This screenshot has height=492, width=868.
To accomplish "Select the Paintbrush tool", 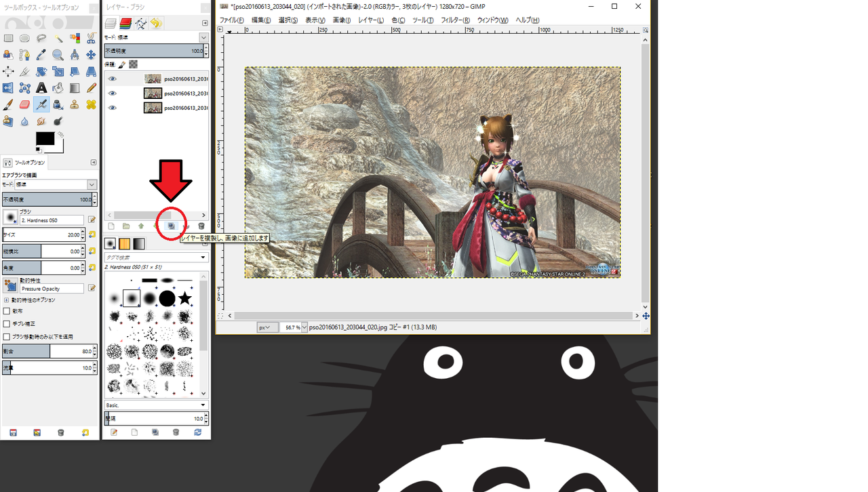I will pyautogui.click(x=8, y=104).
